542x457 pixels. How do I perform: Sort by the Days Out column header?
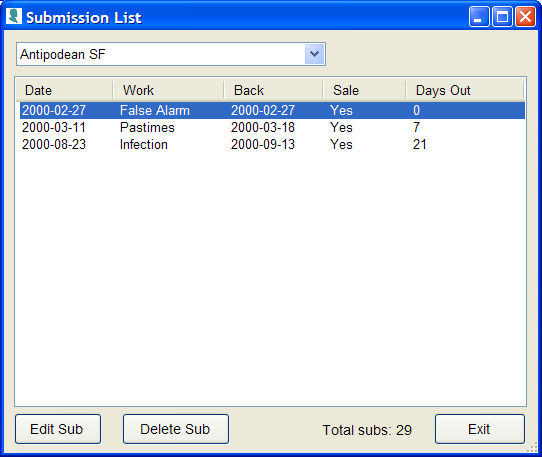pos(465,90)
